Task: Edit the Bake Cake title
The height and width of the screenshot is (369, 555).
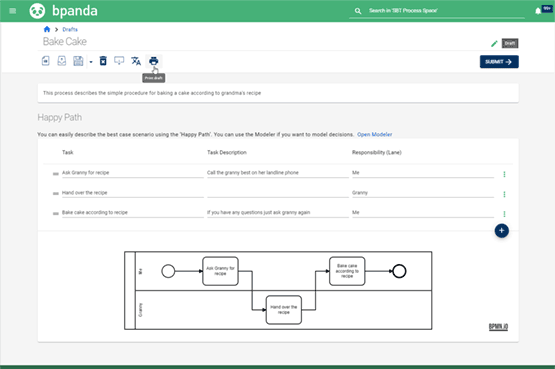Action: pyautogui.click(x=65, y=41)
